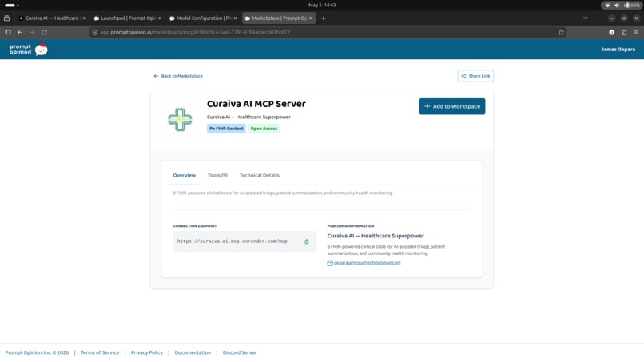Click the Curaiva AI MCP Server title
Viewport: 644px width, 362px height.
256,104
